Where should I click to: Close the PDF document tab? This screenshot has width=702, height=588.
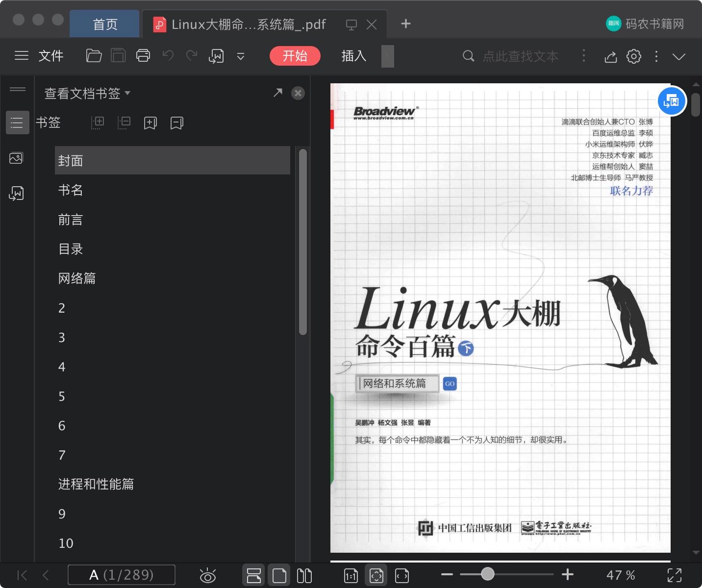coord(372,24)
